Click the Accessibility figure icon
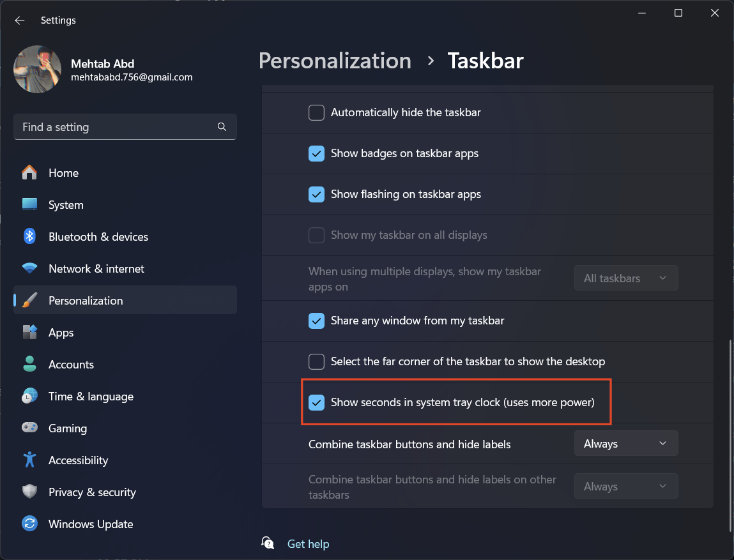Screen dimensions: 734x560 (x=29, y=460)
